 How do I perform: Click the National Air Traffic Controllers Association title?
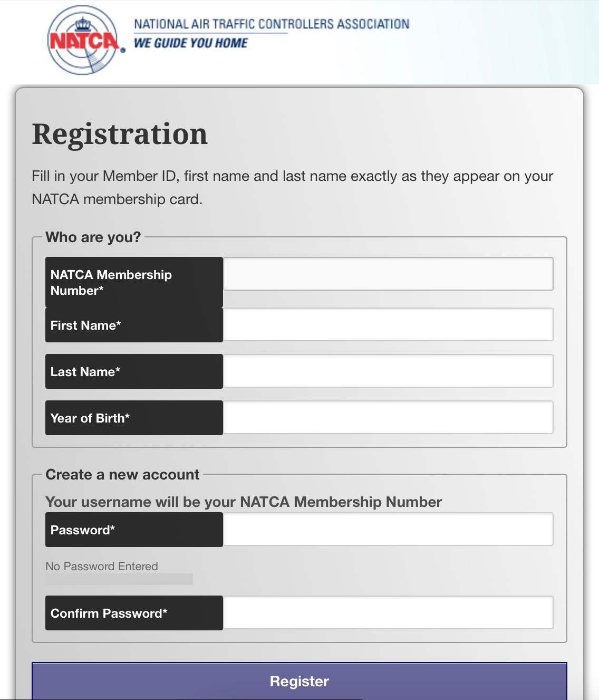[272, 24]
